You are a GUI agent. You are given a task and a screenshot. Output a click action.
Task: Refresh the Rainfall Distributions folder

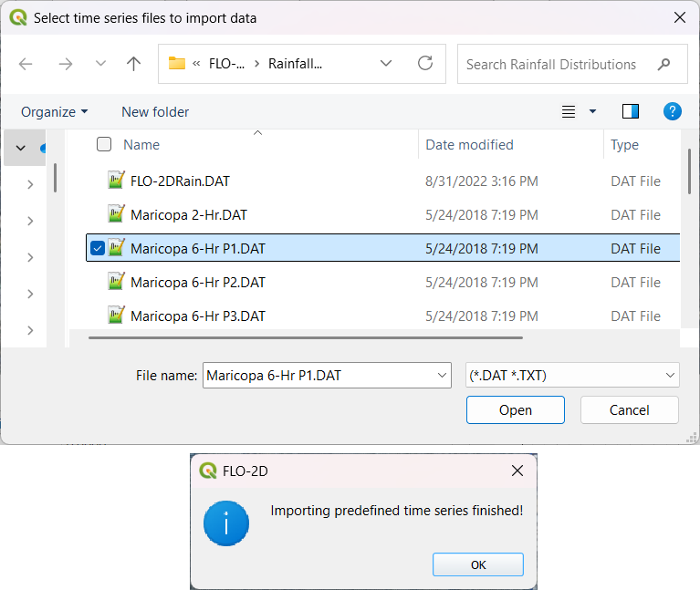point(425,64)
